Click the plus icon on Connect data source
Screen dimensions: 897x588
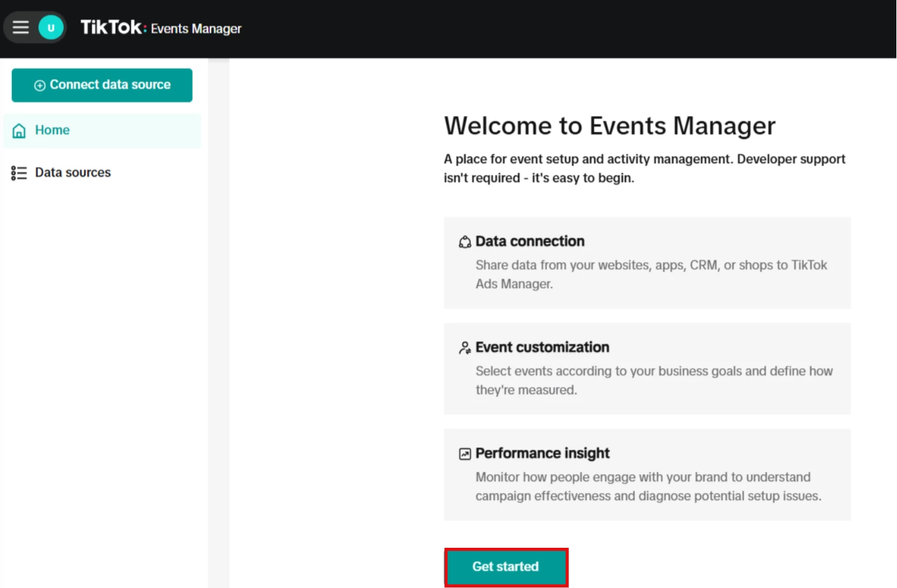pyautogui.click(x=40, y=85)
